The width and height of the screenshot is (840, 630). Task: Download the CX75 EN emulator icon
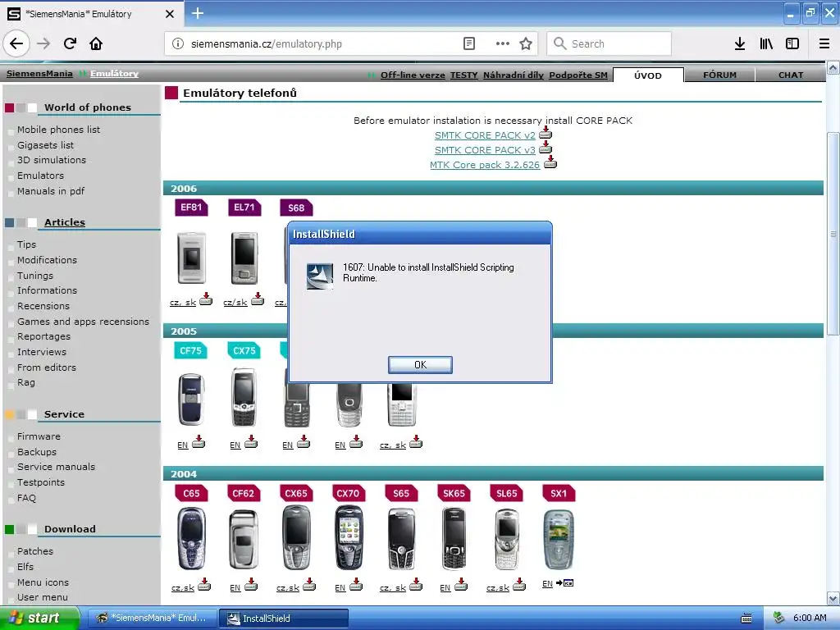(251, 441)
